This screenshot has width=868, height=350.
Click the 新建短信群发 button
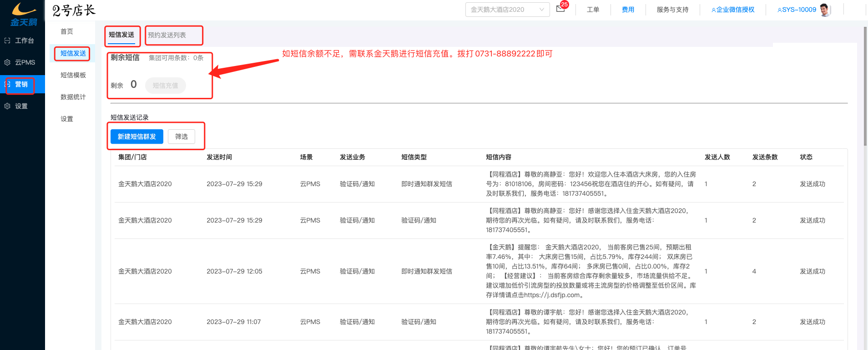pos(136,137)
